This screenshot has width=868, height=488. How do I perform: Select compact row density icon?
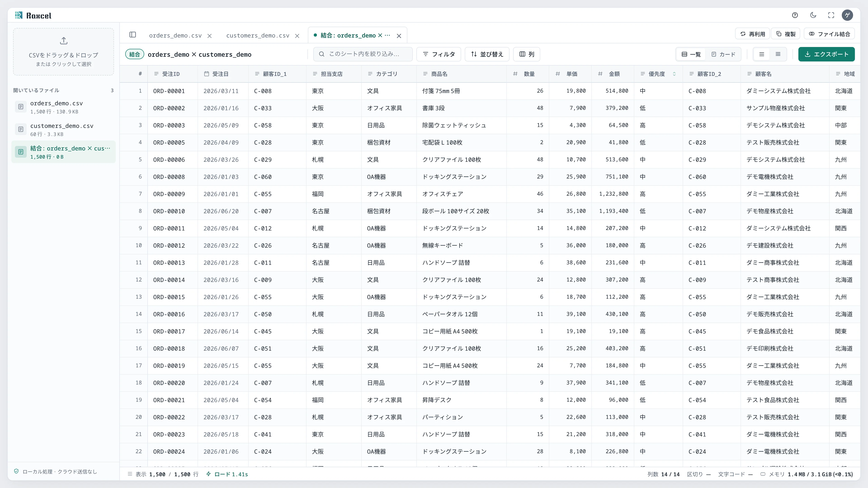tap(778, 54)
